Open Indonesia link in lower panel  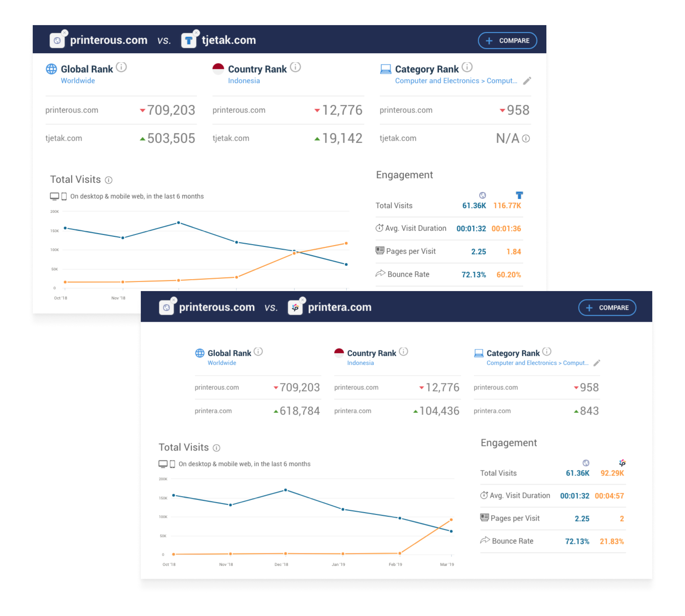(x=360, y=363)
